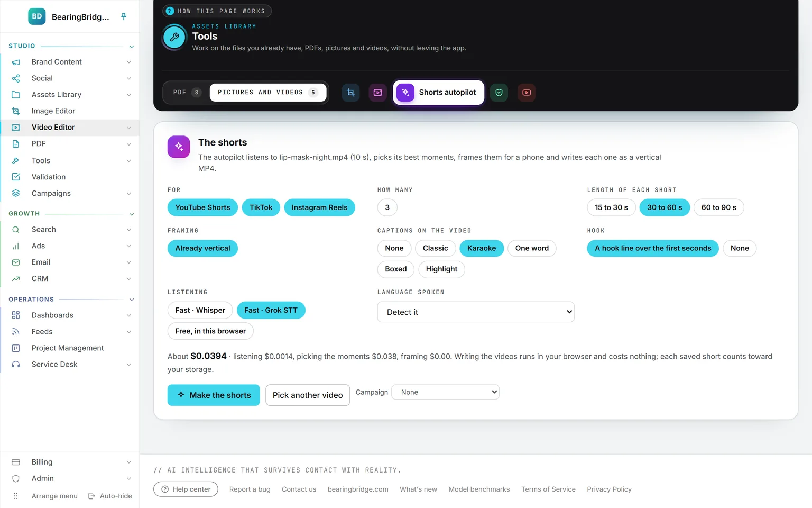
Task: Toggle the Instagram Reels platform chip
Action: (319, 207)
